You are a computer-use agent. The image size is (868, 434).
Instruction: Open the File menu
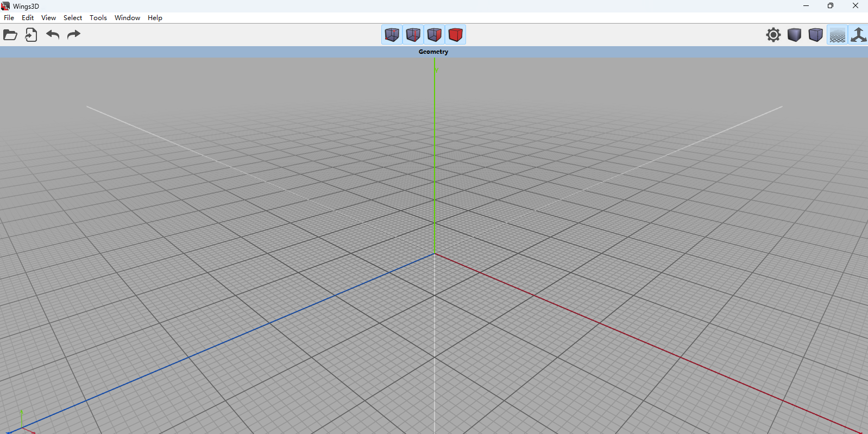tap(9, 18)
